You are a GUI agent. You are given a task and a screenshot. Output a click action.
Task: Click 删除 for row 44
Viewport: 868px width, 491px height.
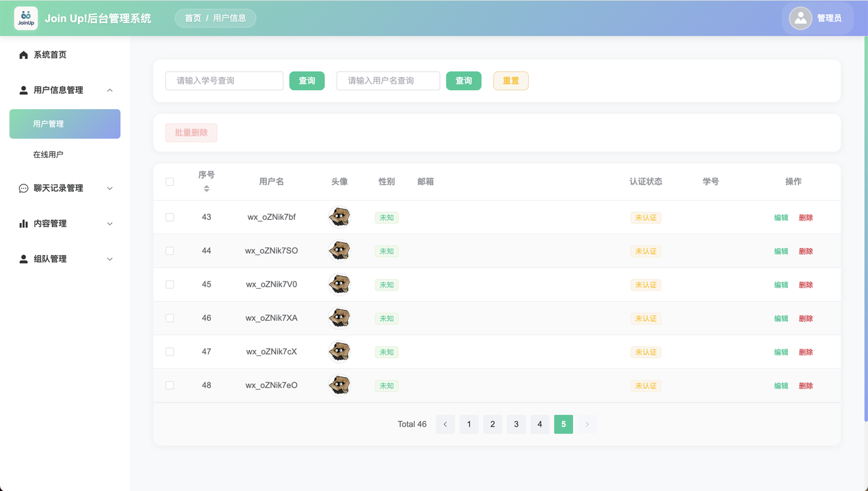point(806,252)
